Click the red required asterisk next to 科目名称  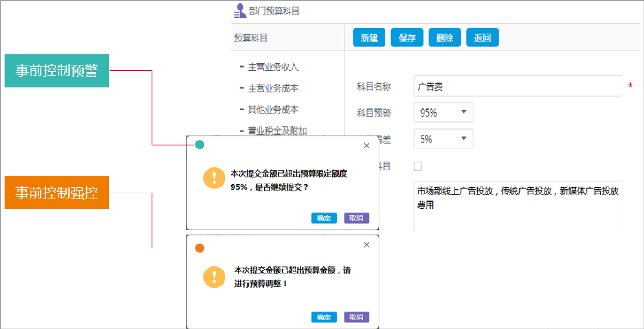[630, 85]
